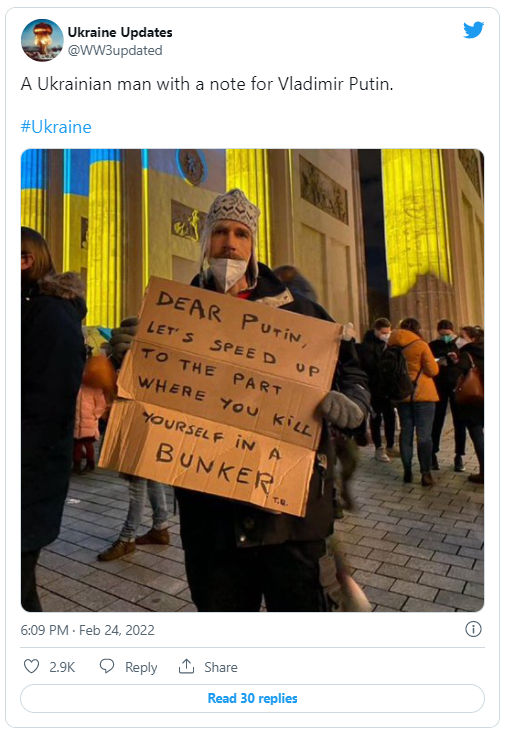The width and height of the screenshot is (511, 741).
Task: Click the Read 30 replies button
Action: pos(252,698)
